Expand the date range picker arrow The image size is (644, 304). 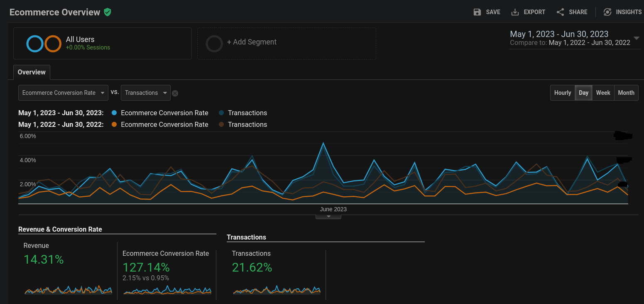(x=637, y=38)
